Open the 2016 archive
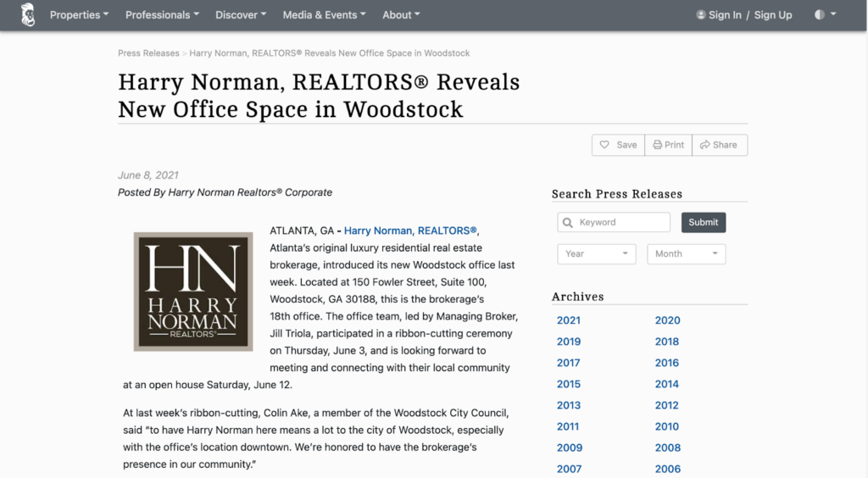The image size is (868, 478). (667, 363)
